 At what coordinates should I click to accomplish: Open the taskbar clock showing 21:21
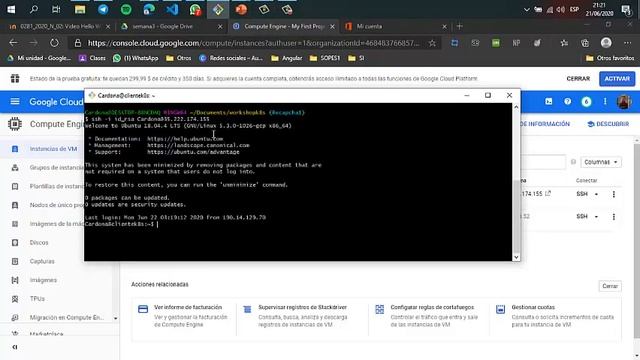point(599,9)
